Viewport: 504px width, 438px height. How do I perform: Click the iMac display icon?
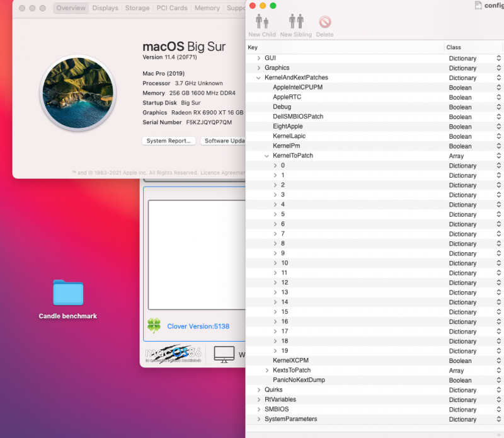[x=224, y=354]
